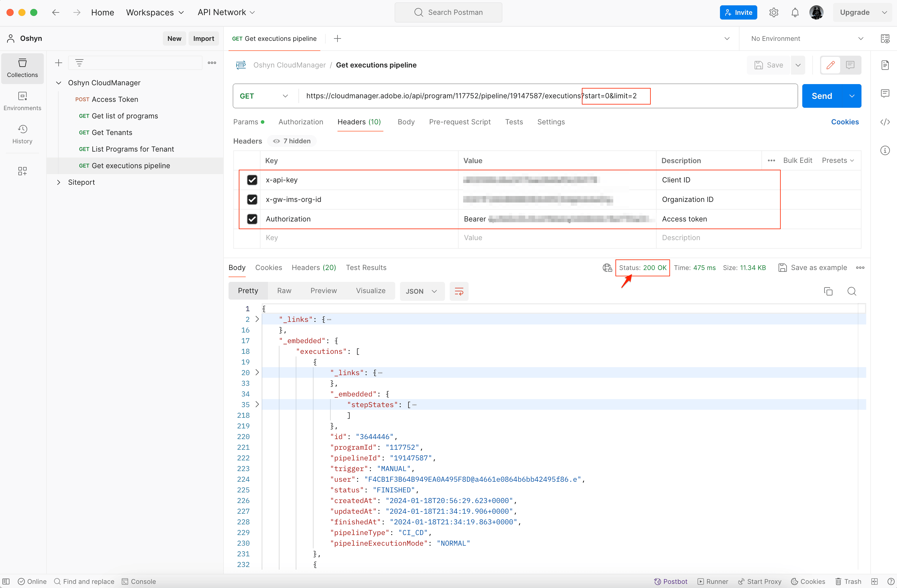The width and height of the screenshot is (897, 588).
Task: Click Save as example
Action: click(x=813, y=268)
